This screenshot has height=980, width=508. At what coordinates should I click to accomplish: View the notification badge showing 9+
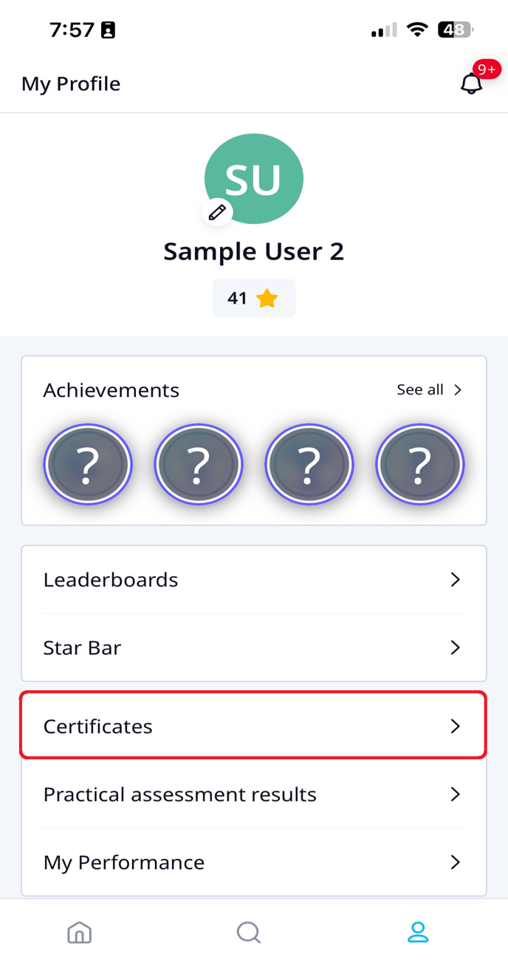[x=486, y=69]
